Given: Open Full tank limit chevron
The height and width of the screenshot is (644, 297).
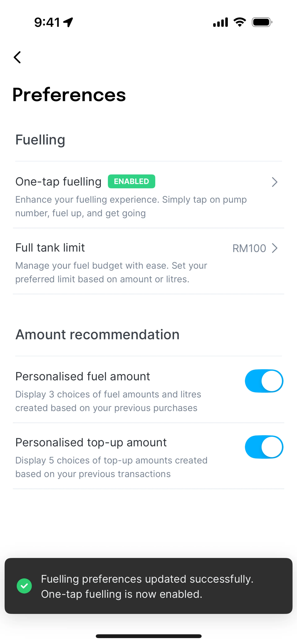Looking at the screenshot, I should pyautogui.click(x=275, y=248).
